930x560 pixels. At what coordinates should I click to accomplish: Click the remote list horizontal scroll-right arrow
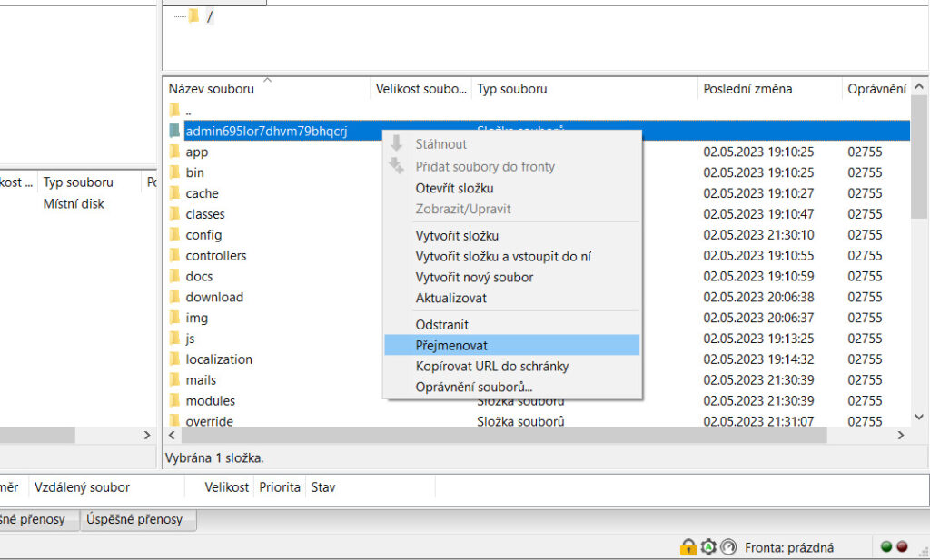tap(901, 435)
